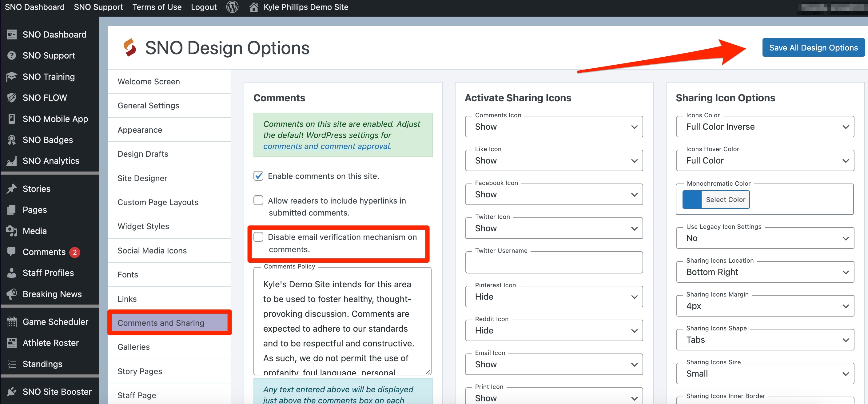
Task: Click the Game Scheduler calendar icon
Action: pyautogui.click(x=11, y=322)
